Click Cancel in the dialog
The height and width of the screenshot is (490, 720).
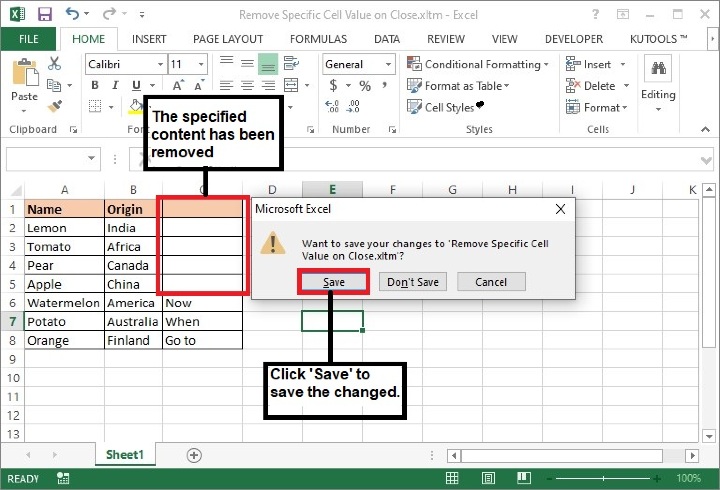point(491,282)
